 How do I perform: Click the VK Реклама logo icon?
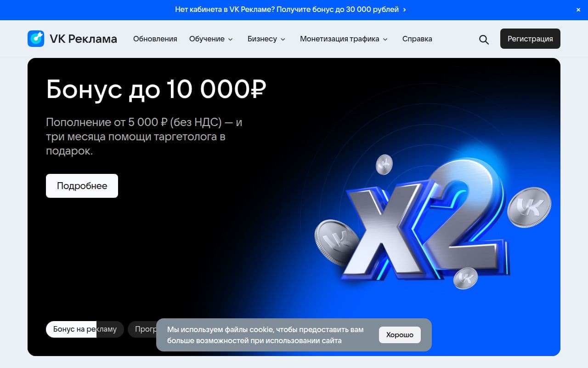pos(36,39)
